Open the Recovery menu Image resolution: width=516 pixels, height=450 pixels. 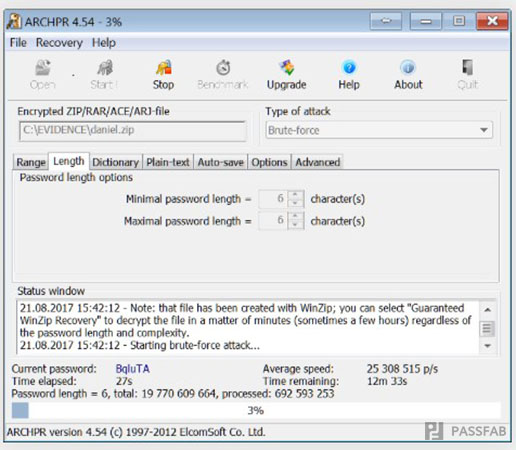tap(59, 43)
